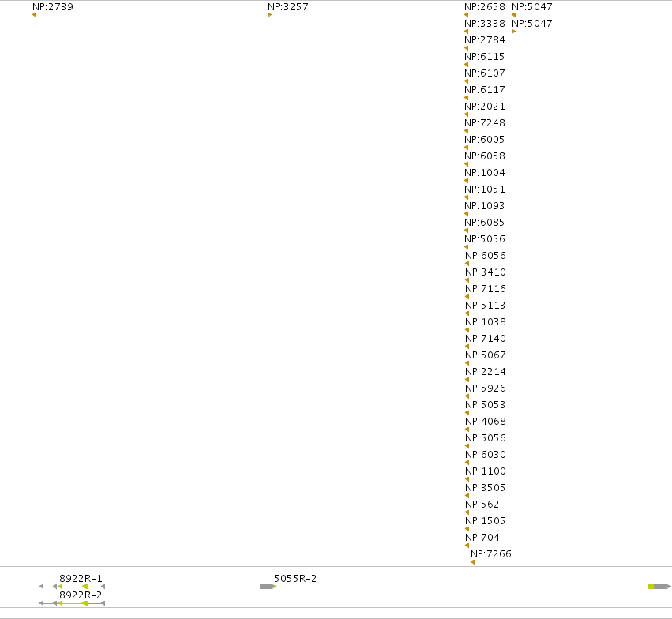Choose the NP:5067 insertion
Viewport: 672px width, 619px height.
point(486,355)
